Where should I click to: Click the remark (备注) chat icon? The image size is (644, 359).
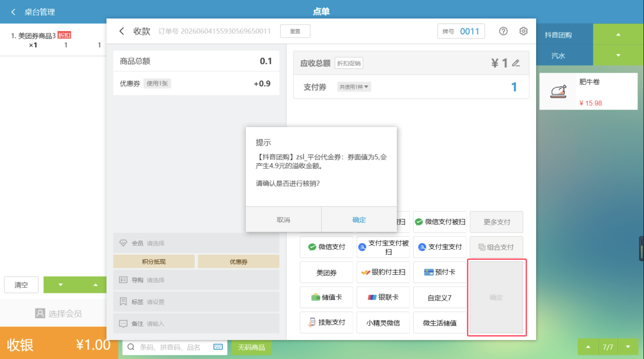pos(123,324)
